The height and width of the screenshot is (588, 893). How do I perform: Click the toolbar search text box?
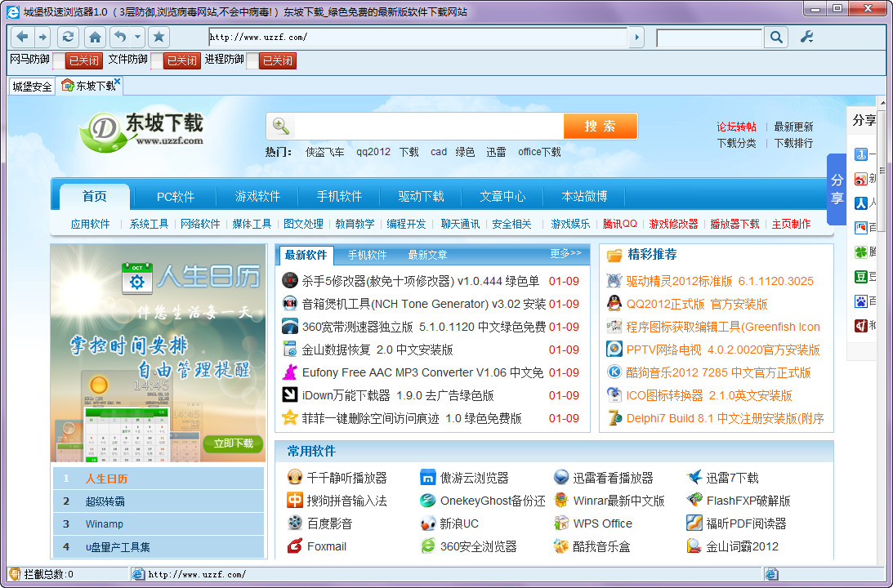[709, 38]
